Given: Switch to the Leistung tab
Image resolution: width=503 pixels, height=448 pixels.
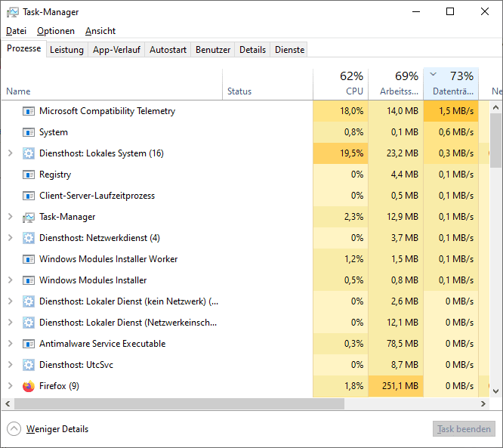Looking at the screenshot, I should pyautogui.click(x=66, y=50).
